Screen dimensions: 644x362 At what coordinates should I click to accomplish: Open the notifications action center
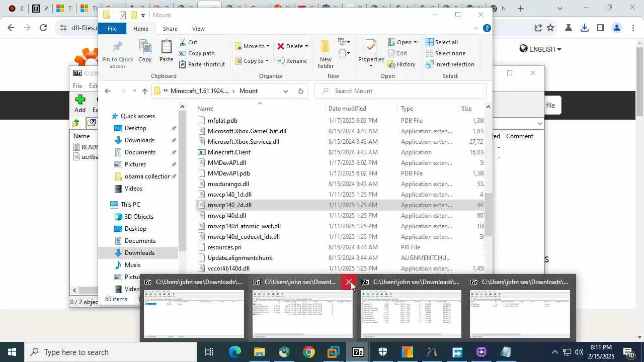tap(629, 352)
